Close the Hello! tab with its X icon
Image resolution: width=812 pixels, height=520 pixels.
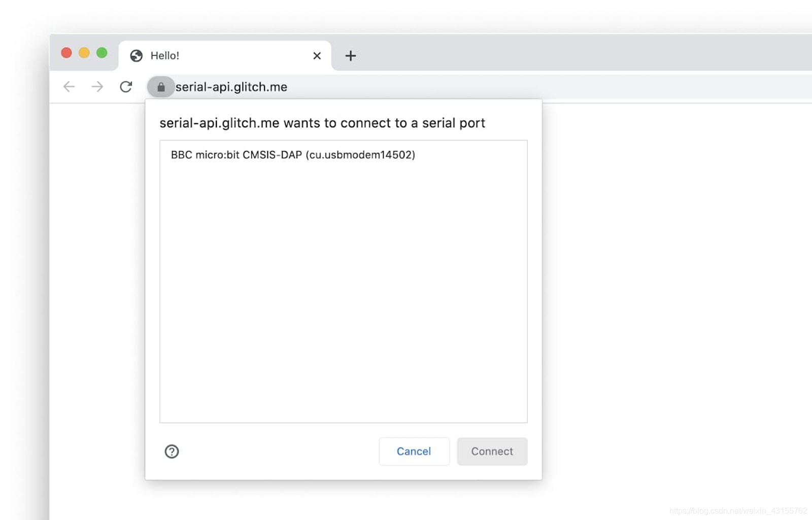(317, 56)
